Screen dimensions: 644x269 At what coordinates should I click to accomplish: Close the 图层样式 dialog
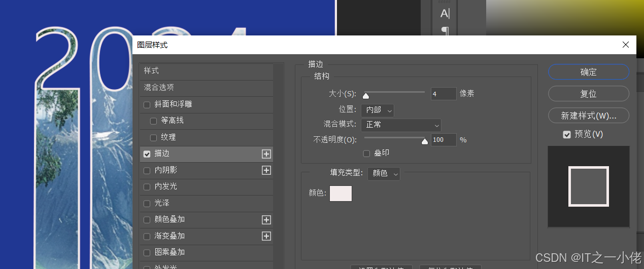click(x=626, y=45)
